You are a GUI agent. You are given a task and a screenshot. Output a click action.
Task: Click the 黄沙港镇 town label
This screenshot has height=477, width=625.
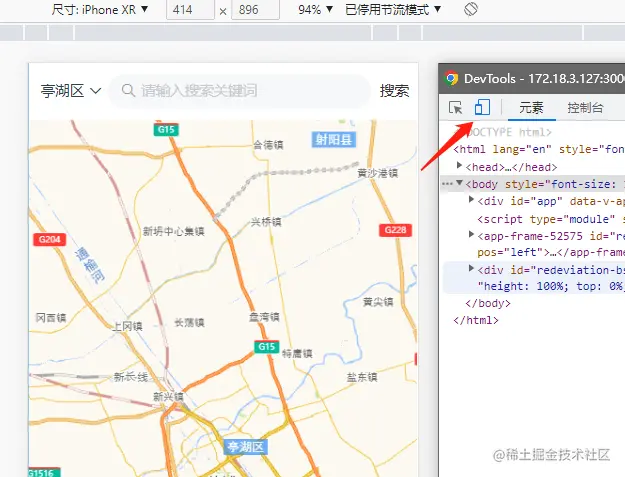click(x=377, y=173)
